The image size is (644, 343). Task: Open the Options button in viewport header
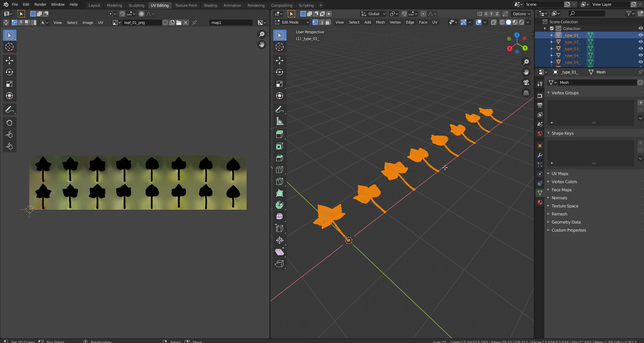coord(521,14)
